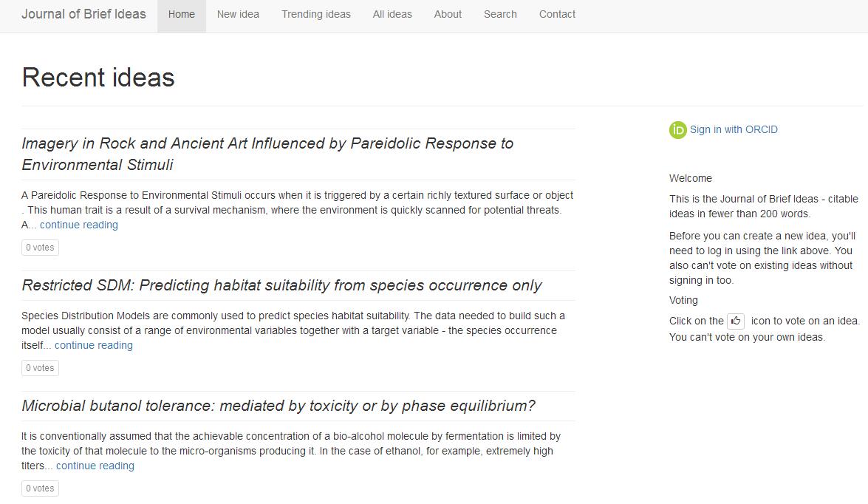Go to Trending ideas
The image size is (868, 504).
pos(316,14)
